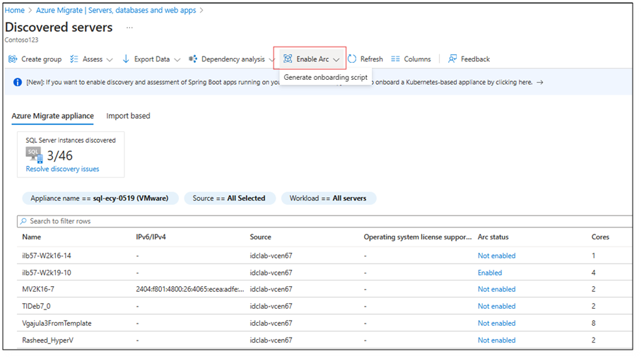Click the search magnifier icon

pos(23,221)
